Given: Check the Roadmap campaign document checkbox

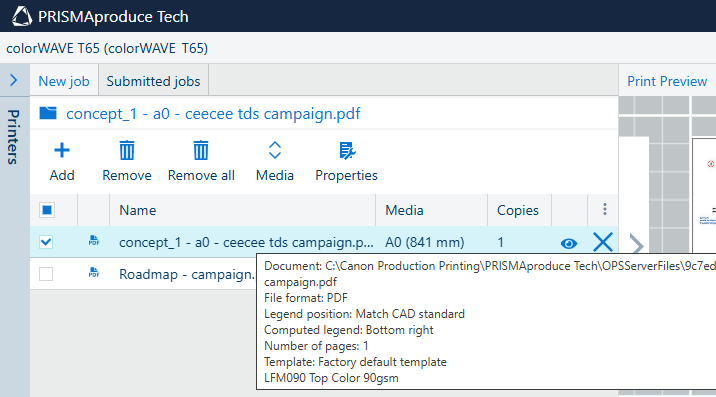Looking at the screenshot, I should [46, 274].
